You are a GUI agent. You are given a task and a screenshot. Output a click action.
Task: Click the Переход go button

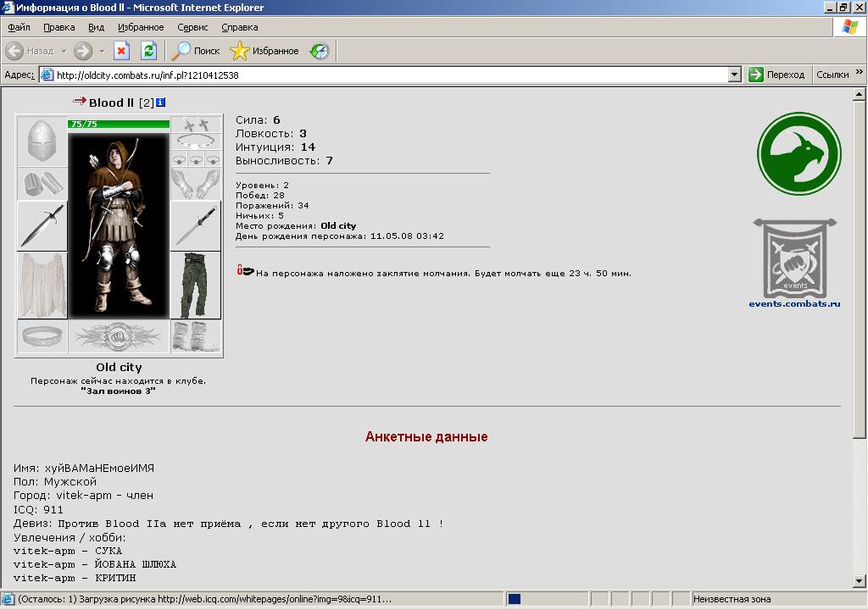tap(776, 75)
